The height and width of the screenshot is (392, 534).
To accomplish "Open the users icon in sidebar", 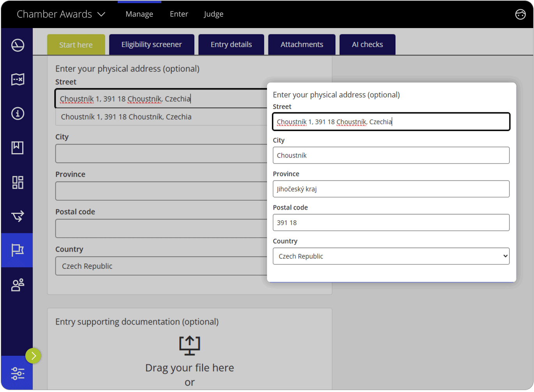I will [18, 285].
